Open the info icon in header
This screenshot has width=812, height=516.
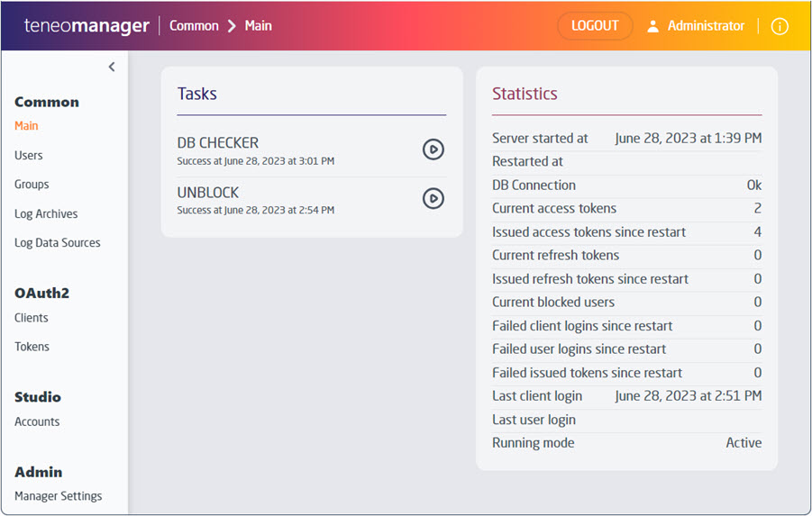click(780, 26)
